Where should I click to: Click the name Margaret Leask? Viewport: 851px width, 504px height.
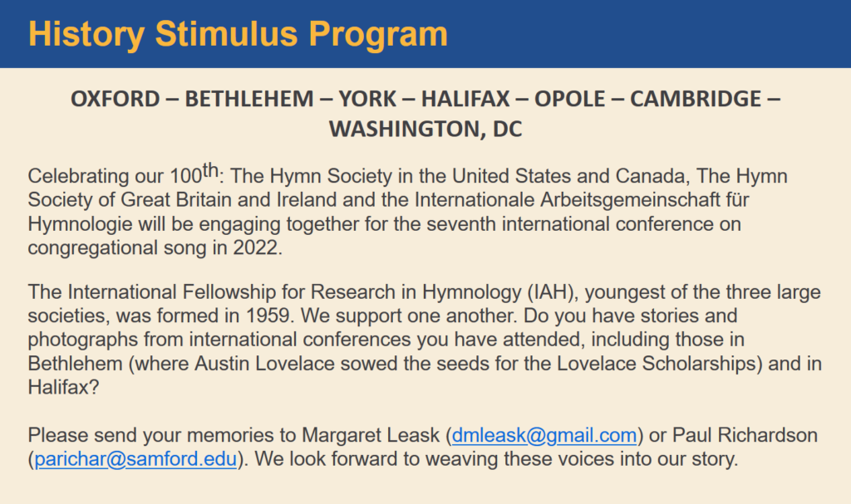[371, 435]
